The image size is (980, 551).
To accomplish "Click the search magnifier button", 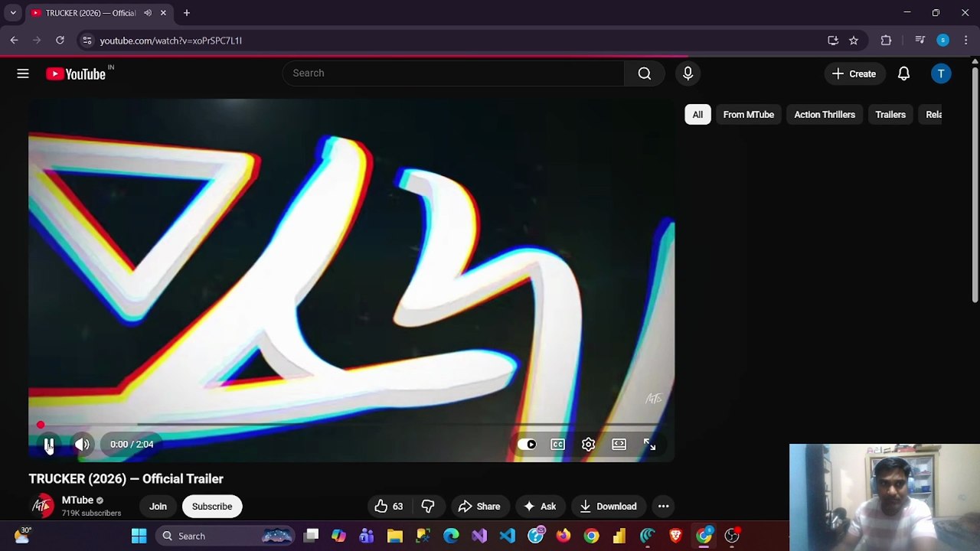I will coord(645,73).
